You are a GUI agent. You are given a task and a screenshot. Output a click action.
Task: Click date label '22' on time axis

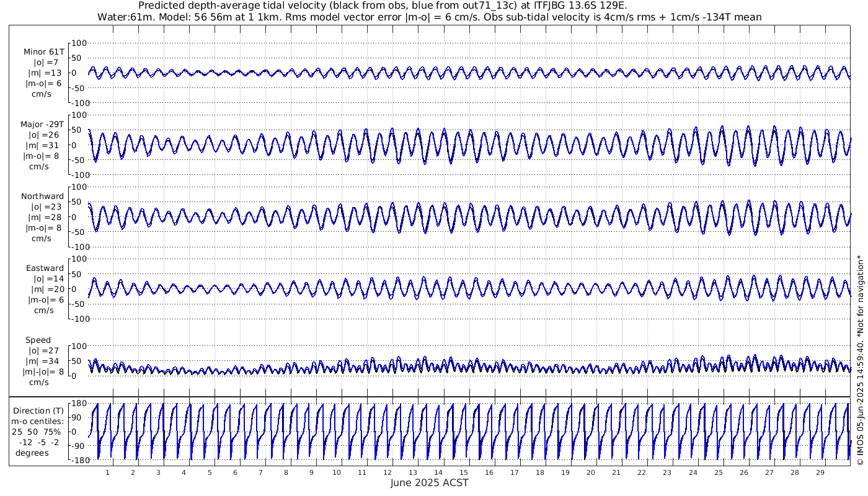642,472
